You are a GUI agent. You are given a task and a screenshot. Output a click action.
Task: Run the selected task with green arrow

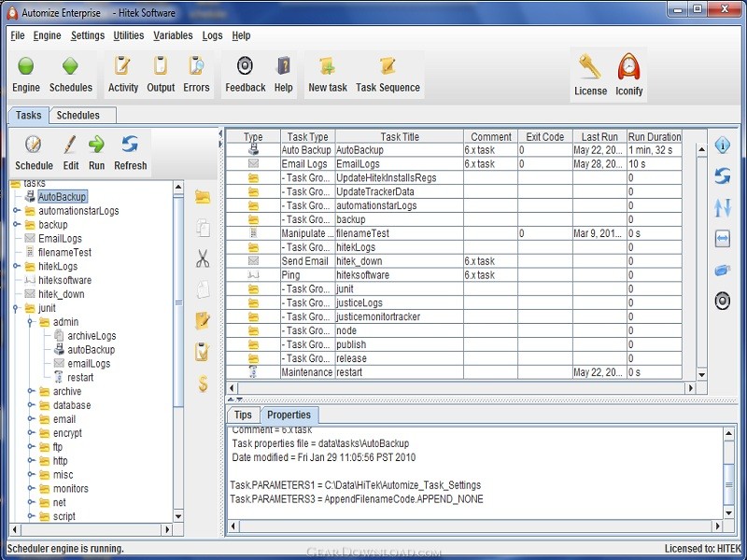(96, 144)
